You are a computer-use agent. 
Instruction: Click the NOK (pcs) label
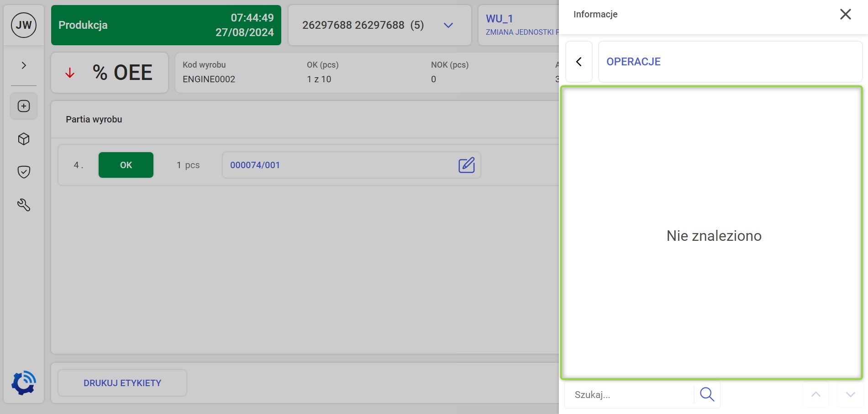click(450, 65)
